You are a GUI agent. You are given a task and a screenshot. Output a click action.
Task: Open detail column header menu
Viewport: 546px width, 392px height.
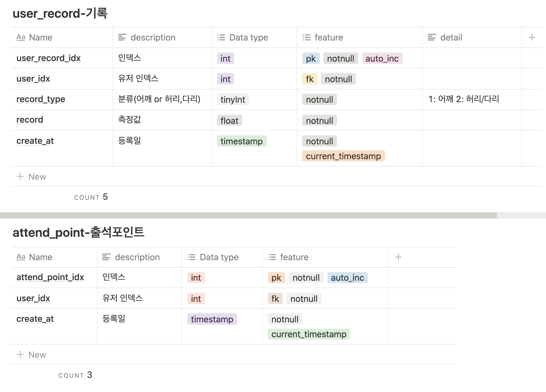(472, 37)
